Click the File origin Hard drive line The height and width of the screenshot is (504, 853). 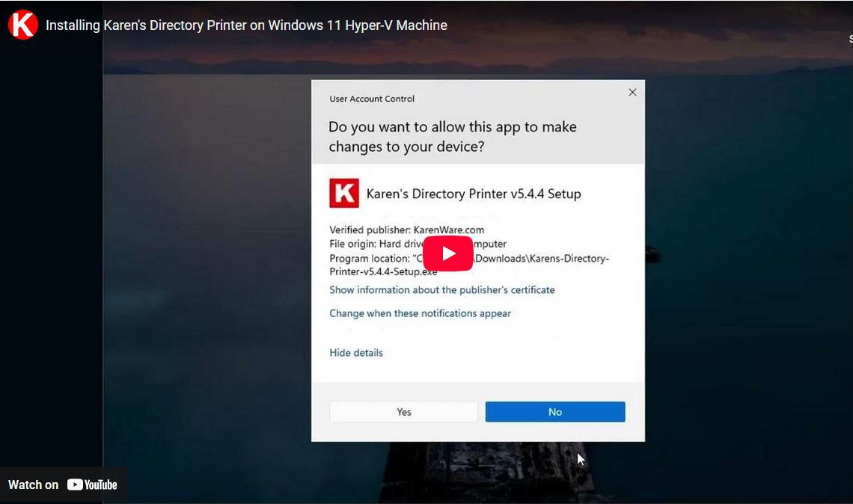[x=389, y=244]
